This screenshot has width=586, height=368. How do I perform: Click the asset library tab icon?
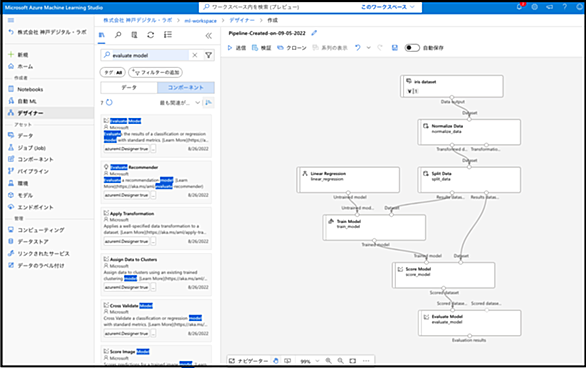[x=102, y=35]
